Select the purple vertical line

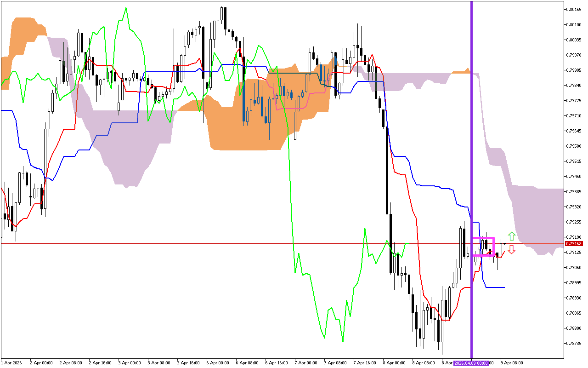point(471,138)
